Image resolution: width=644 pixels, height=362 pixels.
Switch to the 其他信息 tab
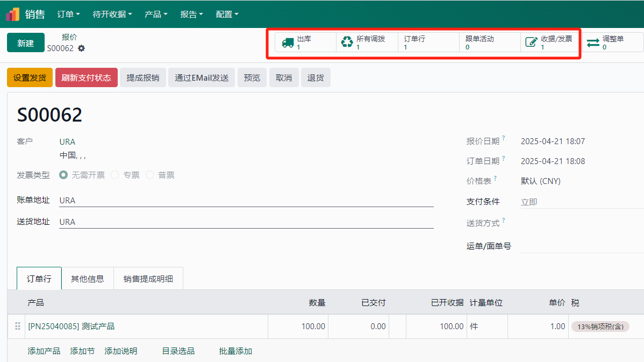88,279
